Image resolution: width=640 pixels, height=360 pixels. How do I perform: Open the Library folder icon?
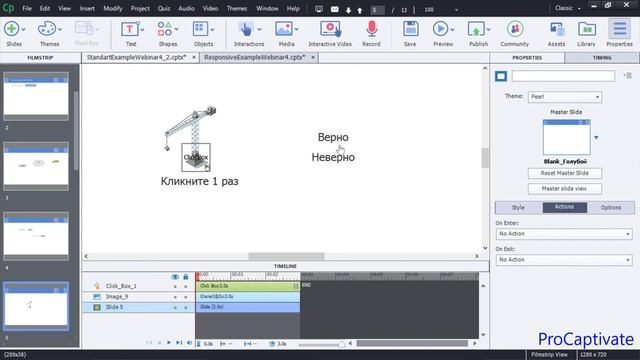tap(587, 29)
